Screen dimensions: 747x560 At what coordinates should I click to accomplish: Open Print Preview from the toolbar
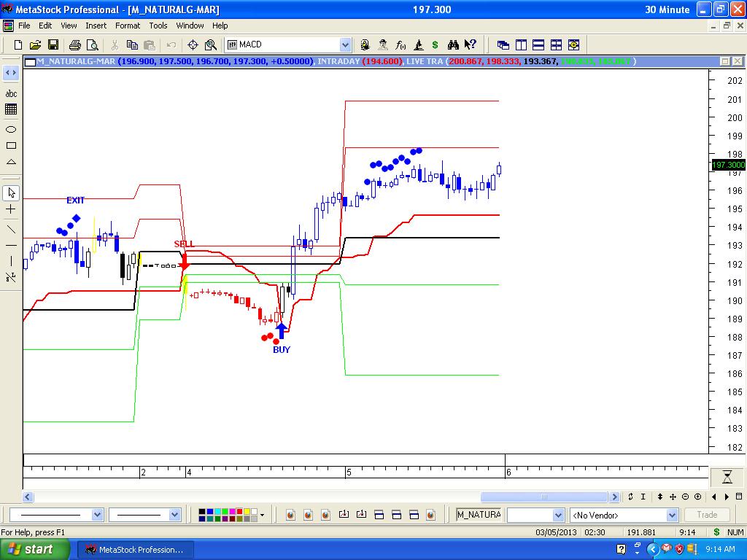pyautogui.click(x=92, y=44)
